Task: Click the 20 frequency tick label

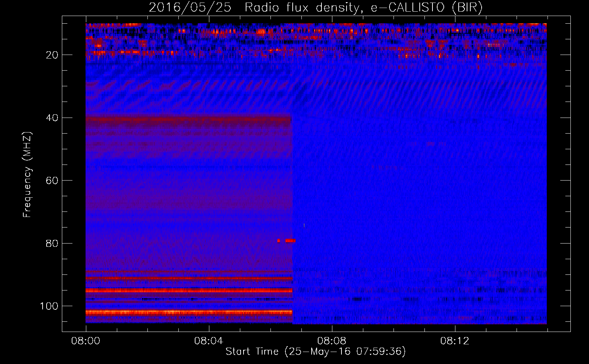Action: pos(52,55)
